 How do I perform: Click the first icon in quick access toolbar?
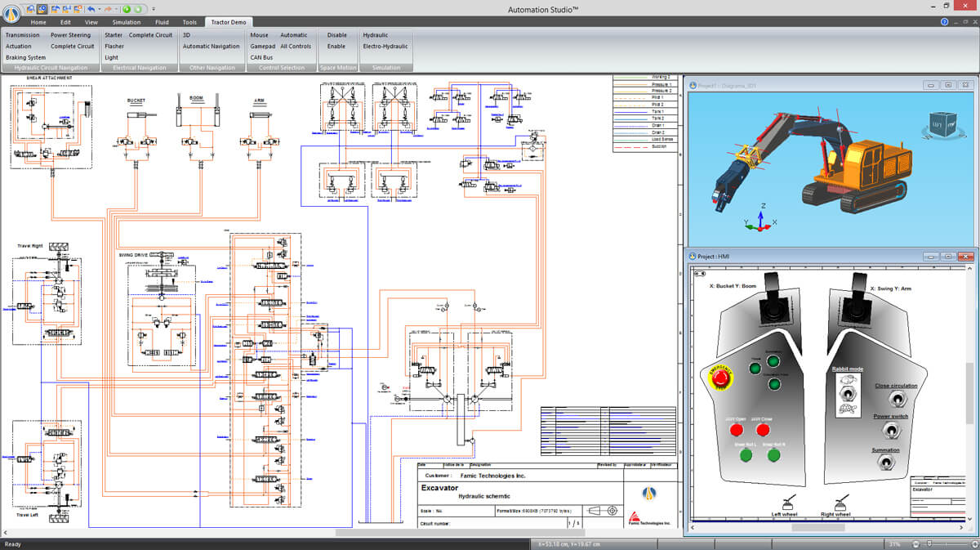pyautogui.click(x=30, y=8)
